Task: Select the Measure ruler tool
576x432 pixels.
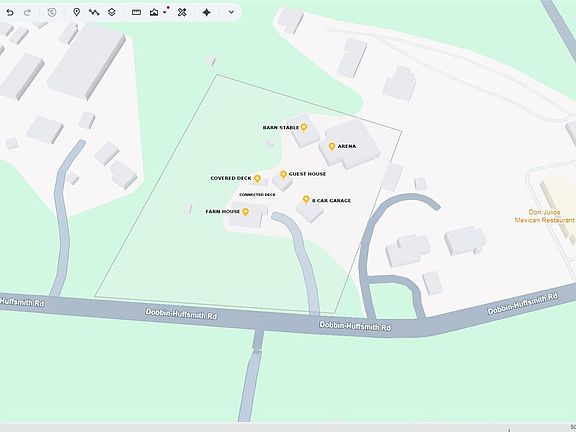Action: click(x=136, y=12)
